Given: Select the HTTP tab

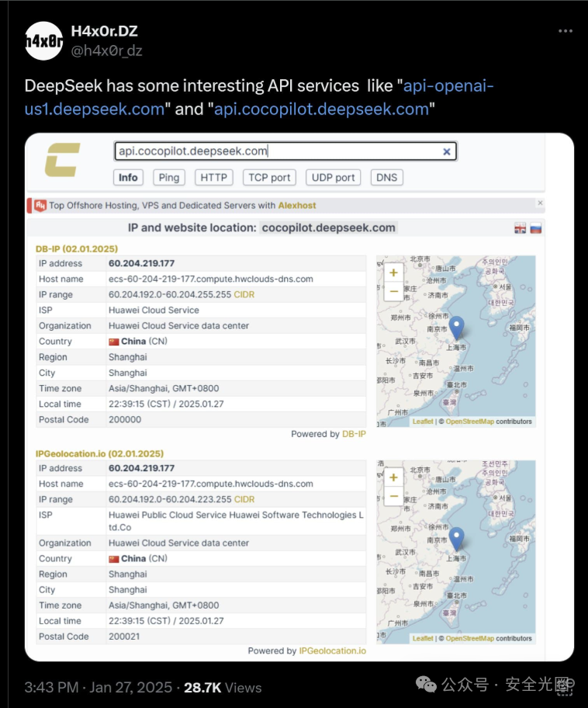Looking at the screenshot, I should tap(214, 178).
